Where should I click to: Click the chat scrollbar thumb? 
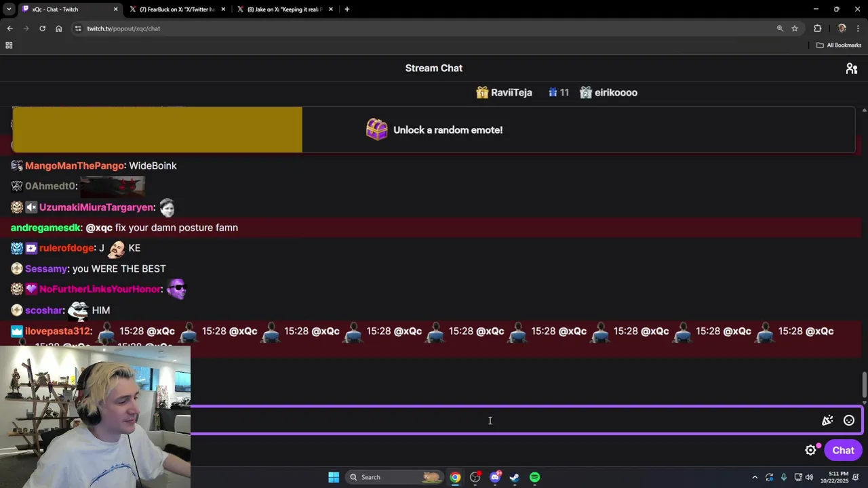coord(864,385)
